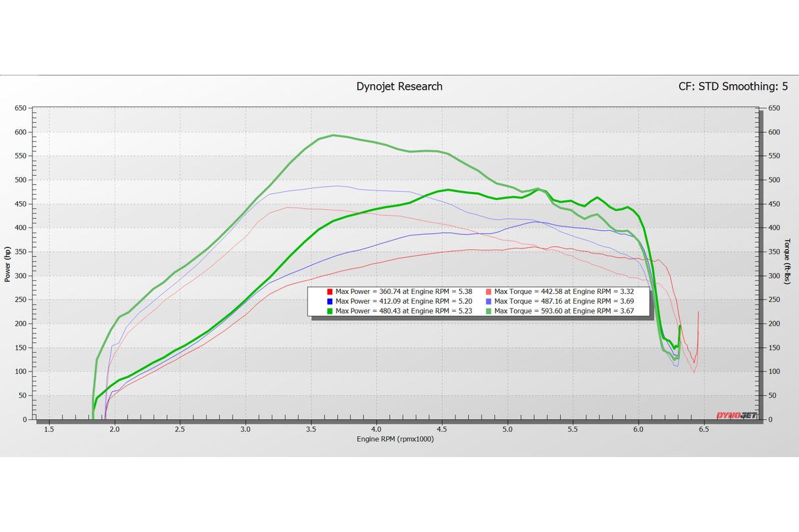Click the Engine RPM (rpmx1000) axis label
Screen dimensions: 799x532
(x=395, y=439)
